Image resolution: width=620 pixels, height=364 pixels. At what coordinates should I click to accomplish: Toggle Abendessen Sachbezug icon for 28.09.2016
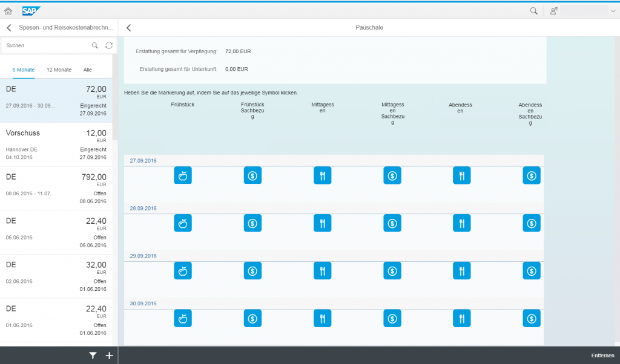(532, 223)
